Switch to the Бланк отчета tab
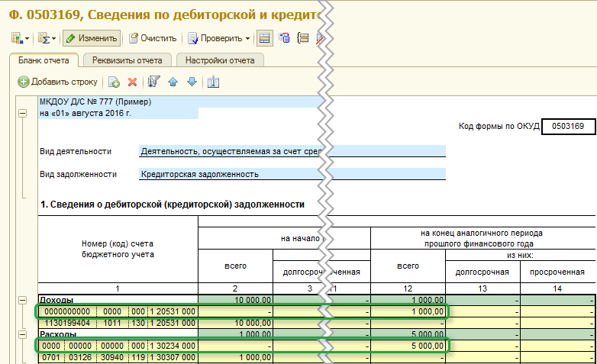 point(44,60)
